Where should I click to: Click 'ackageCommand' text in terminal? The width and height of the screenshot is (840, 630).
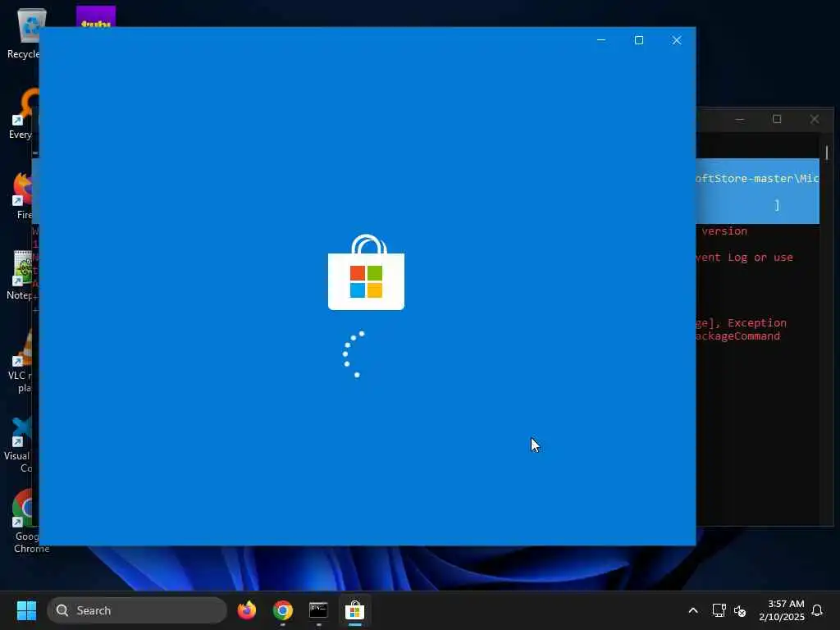pyautogui.click(x=738, y=336)
